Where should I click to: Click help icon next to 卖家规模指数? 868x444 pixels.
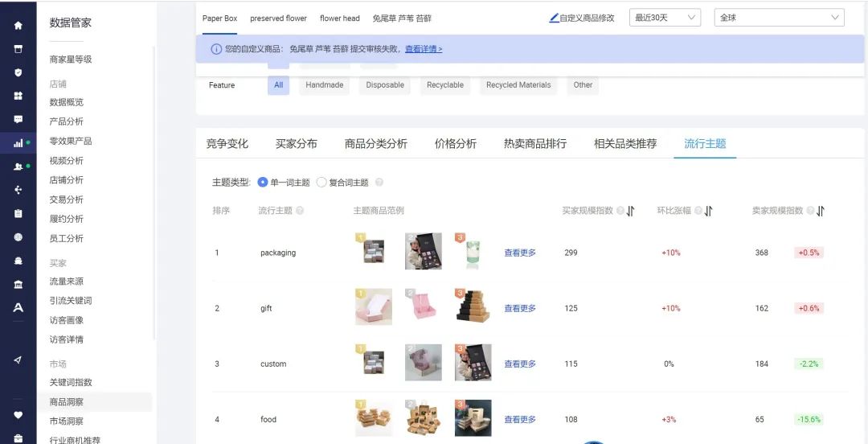tap(810, 211)
